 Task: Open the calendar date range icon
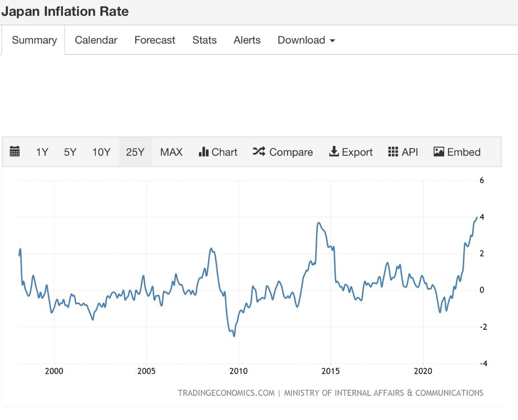pyautogui.click(x=15, y=151)
